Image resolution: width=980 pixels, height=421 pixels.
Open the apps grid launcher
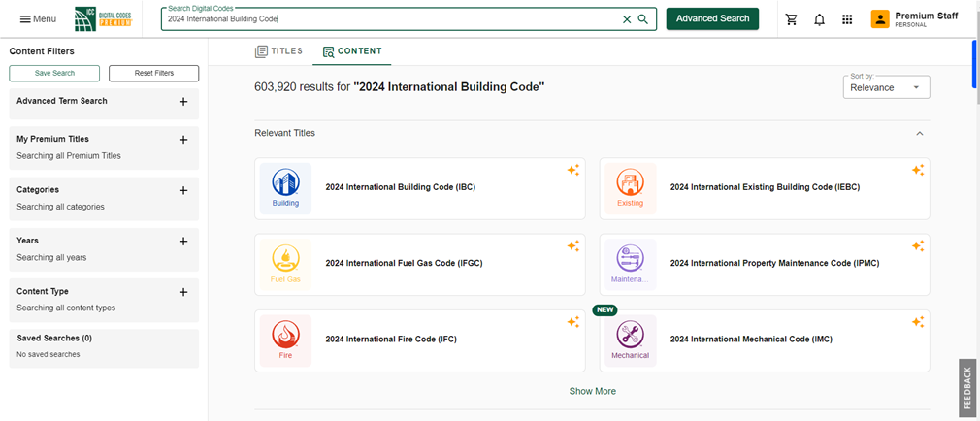tap(847, 19)
